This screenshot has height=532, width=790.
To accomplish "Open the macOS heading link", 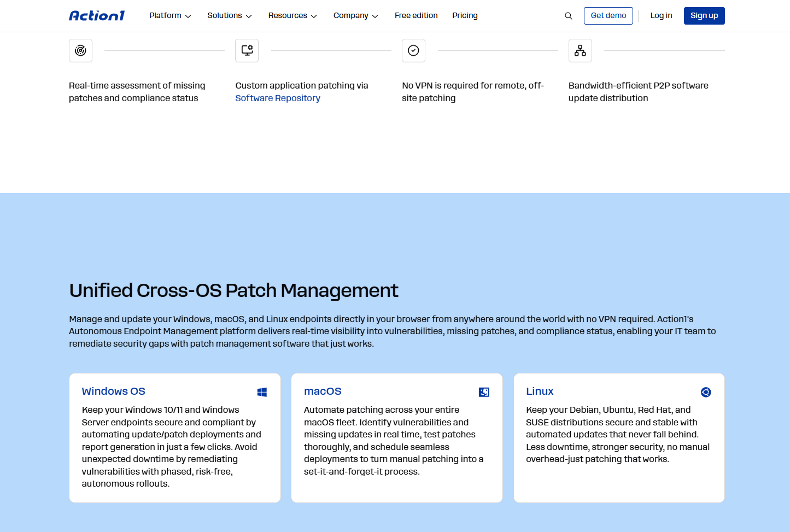I will click(x=323, y=391).
